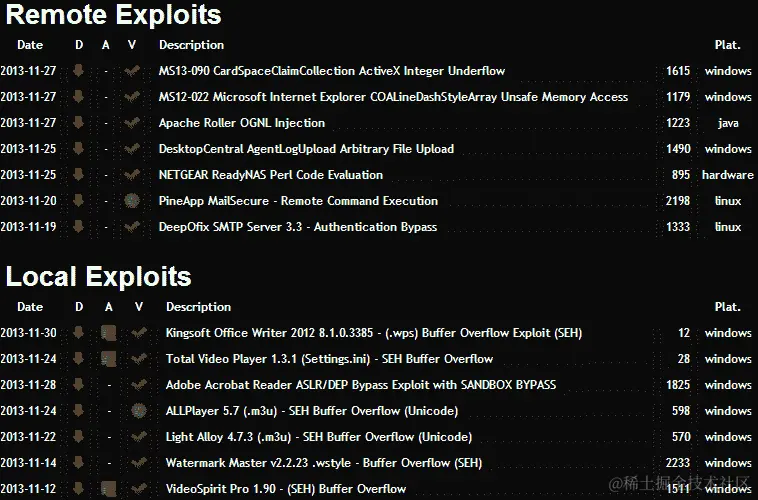Open Watermark Master v2.2.23 .wstyle entry
The image size is (758, 500).
(324, 463)
